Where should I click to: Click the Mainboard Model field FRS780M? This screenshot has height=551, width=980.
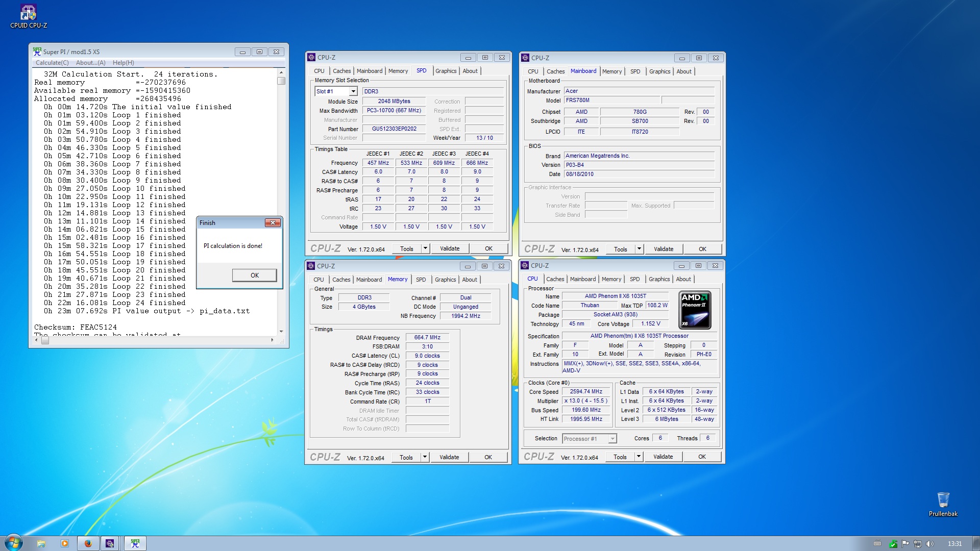point(612,101)
